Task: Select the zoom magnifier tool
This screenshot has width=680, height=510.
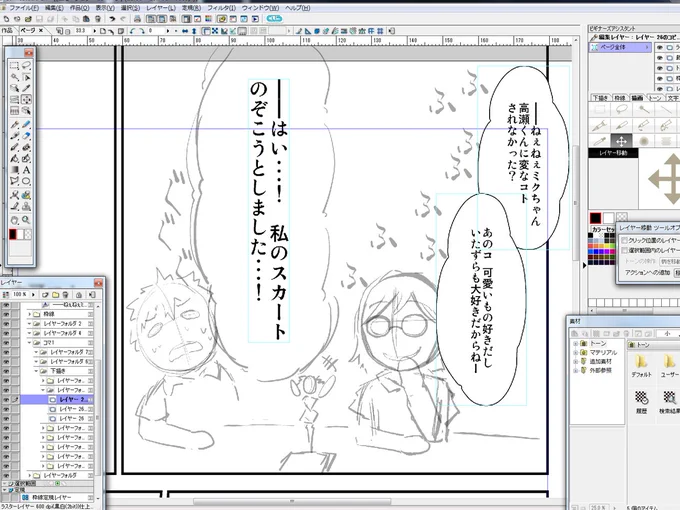Action: 26,220
